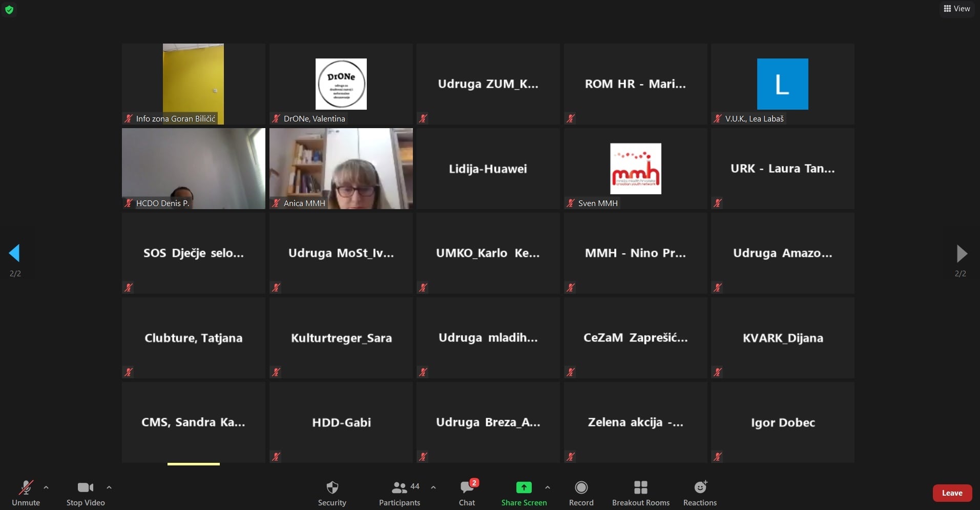Image resolution: width=980 pixels, height=510 pixels.
Task: Select the Clubture, Tatjana tile
Action: tap(194, 338)
